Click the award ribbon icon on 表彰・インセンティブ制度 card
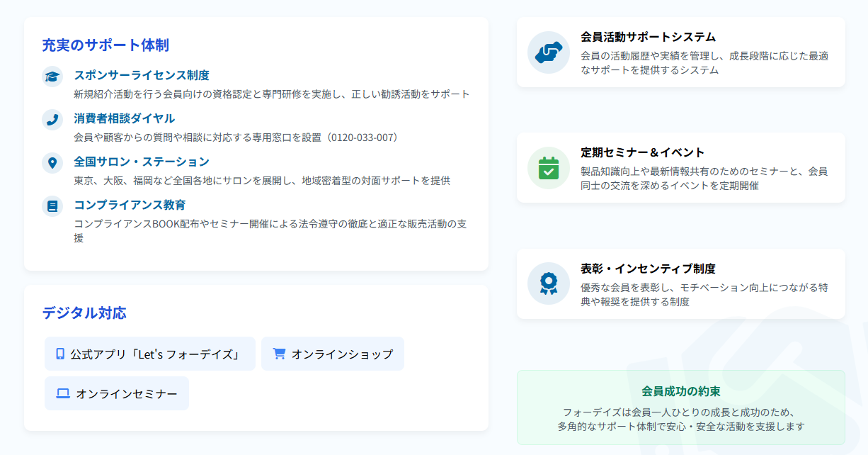 click(549, 283)
